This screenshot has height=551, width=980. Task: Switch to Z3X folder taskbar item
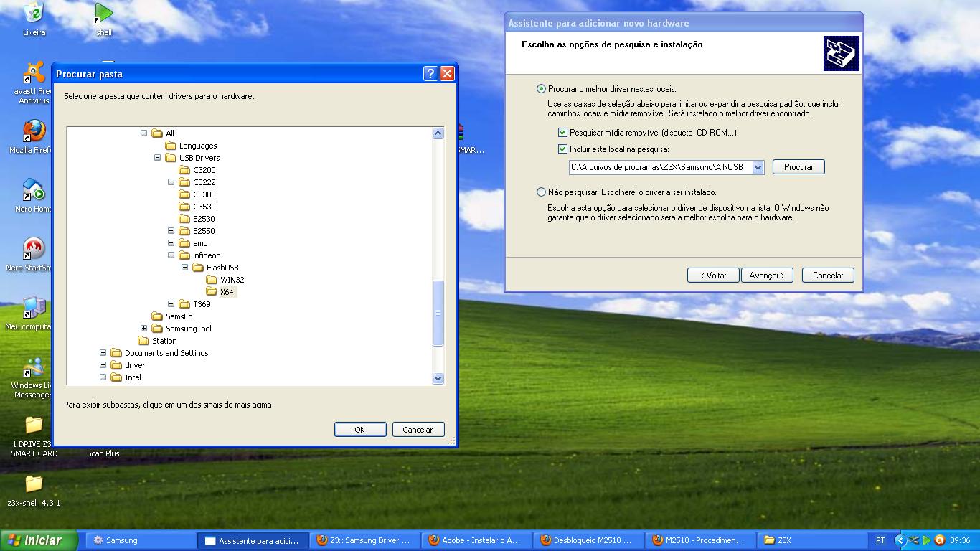point(814,540)
